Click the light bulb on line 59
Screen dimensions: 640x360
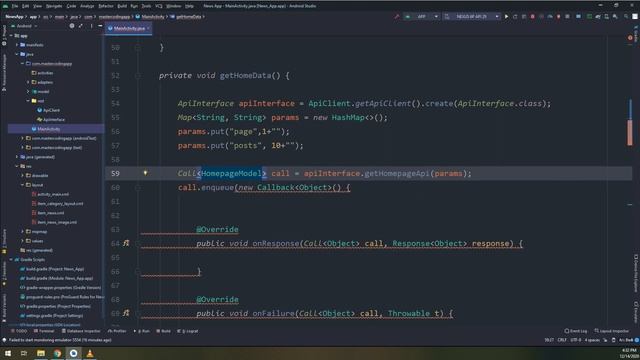coord(145,173)
